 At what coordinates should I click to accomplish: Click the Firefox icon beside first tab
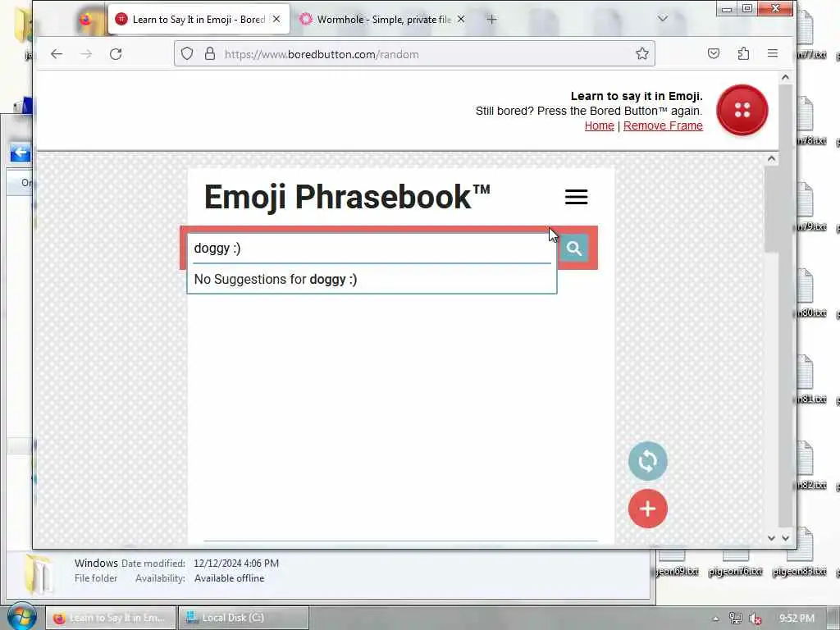[x=85, y=20]
